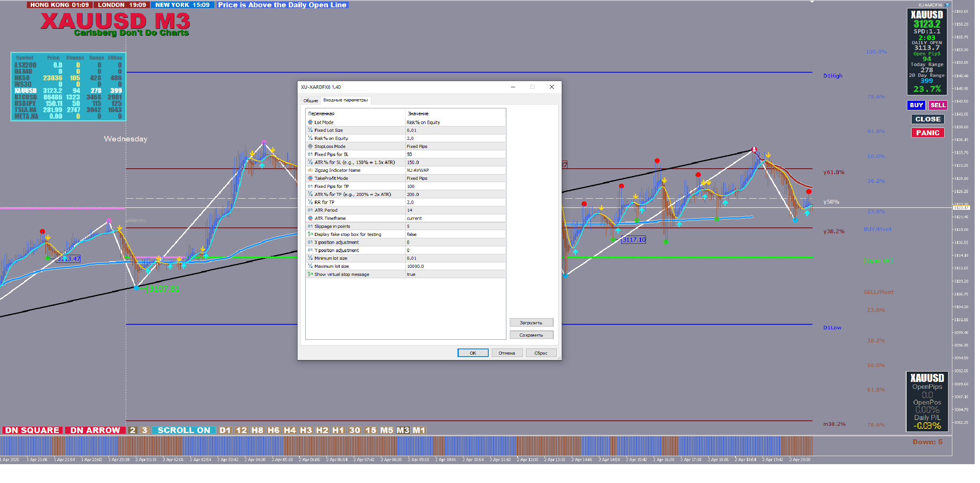Image resolution: width=980 pixels, height=483 pixels.
Task: Click the ATR Period integer icon
Action: pyautogui.click(x=310, y=210)
